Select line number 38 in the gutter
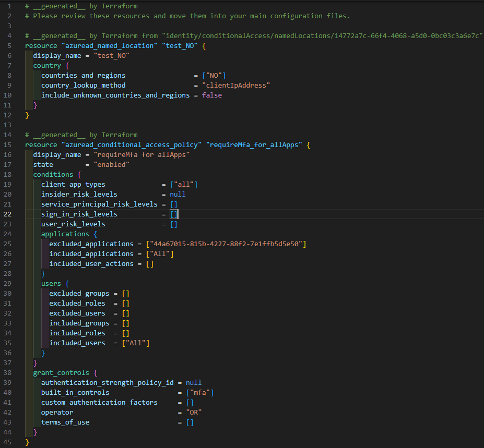This screenshot has height=448, width=484. tap(9, 373)
